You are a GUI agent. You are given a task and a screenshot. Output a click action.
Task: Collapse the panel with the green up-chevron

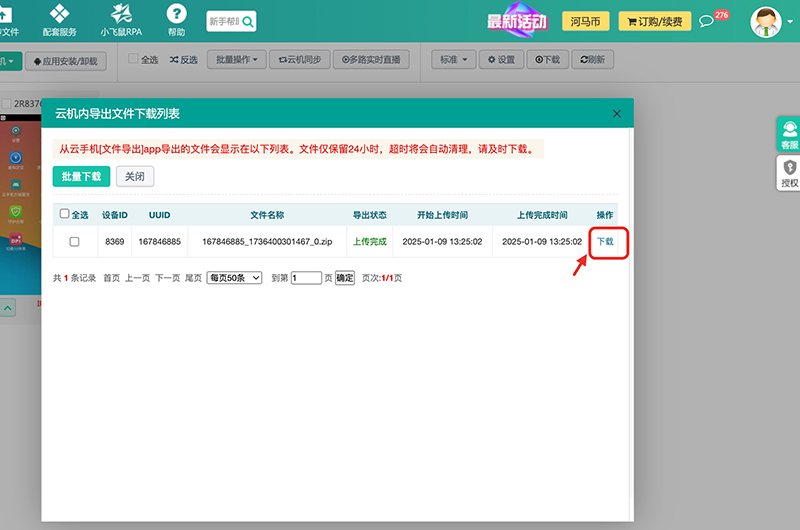tap(8, 308)
